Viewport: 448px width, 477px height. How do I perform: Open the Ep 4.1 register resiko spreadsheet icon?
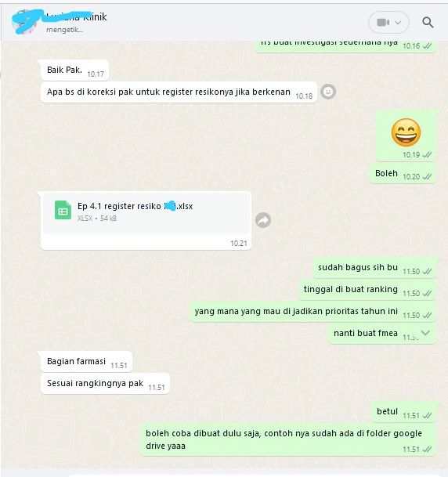63,210
